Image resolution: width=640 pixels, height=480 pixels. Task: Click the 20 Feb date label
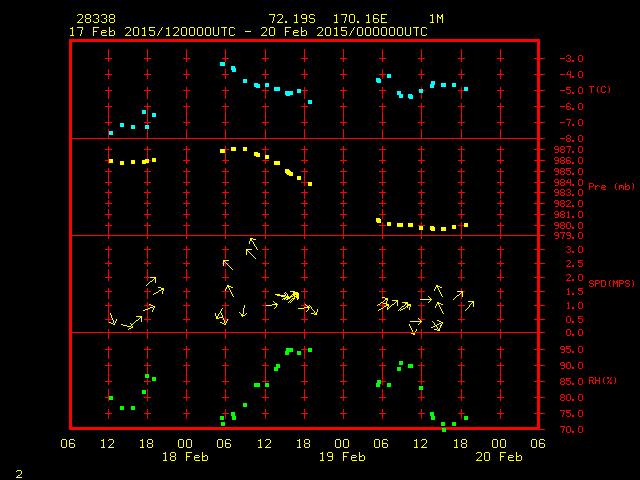coord(499,457)
